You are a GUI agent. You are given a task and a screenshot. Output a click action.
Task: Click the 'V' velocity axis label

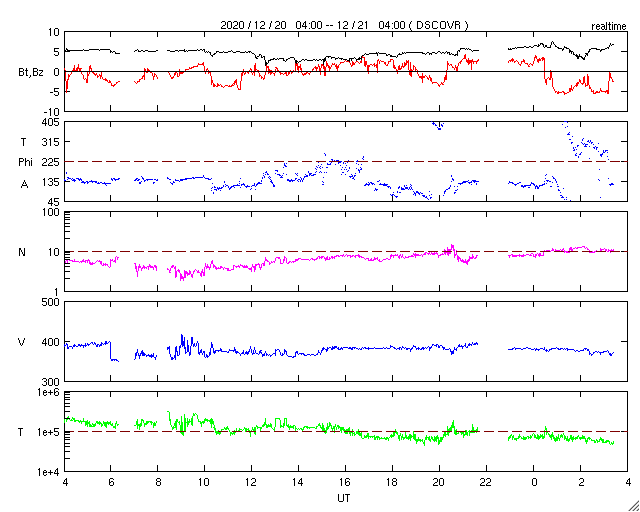pos(21,342)
